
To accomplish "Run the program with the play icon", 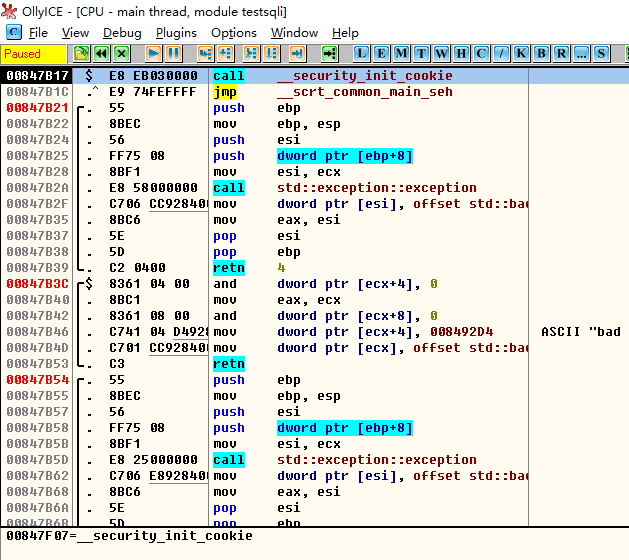I will pyautogui.click(x=154, y=53).
